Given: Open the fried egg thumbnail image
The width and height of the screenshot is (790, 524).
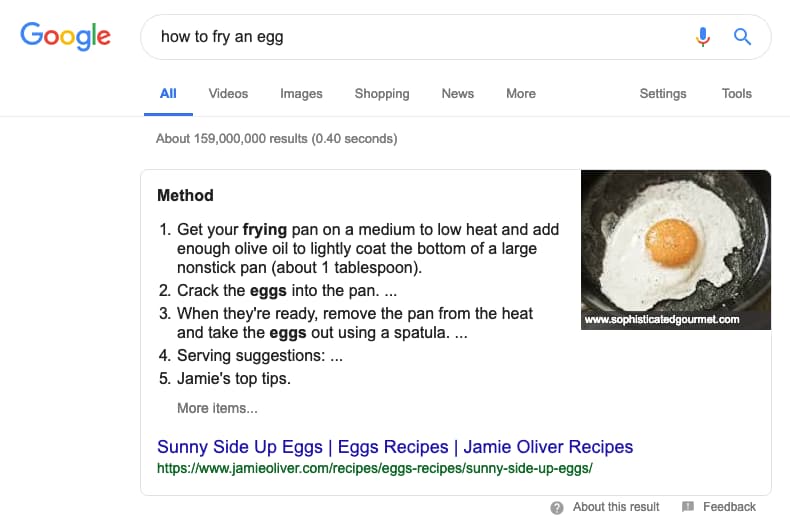Looking at the screenshot, I should (676, 250).
